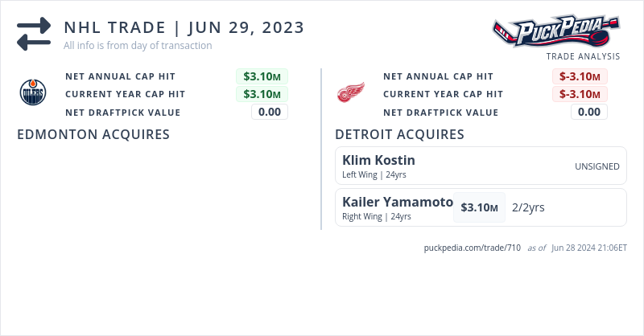
Task: Click Yamamoto's $3.10M cap hit badge
Action: [x=479, y=207]
